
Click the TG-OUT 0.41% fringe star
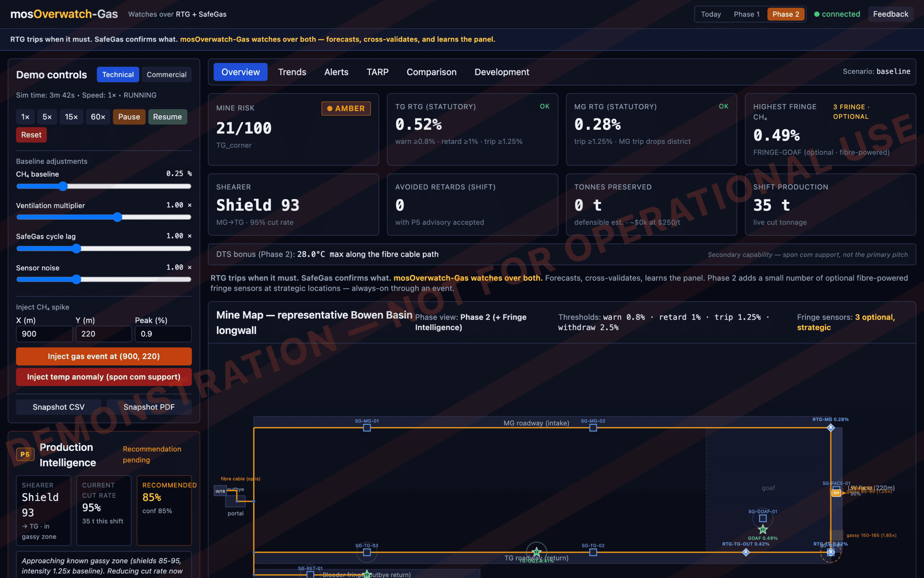tap(536, 552)
